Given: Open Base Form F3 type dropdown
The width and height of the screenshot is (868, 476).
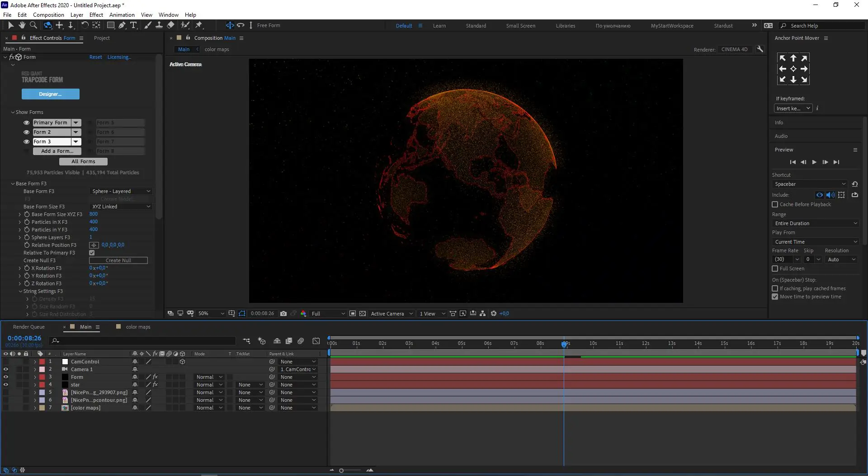Looking at the screenshot, I should click(121, 192).
